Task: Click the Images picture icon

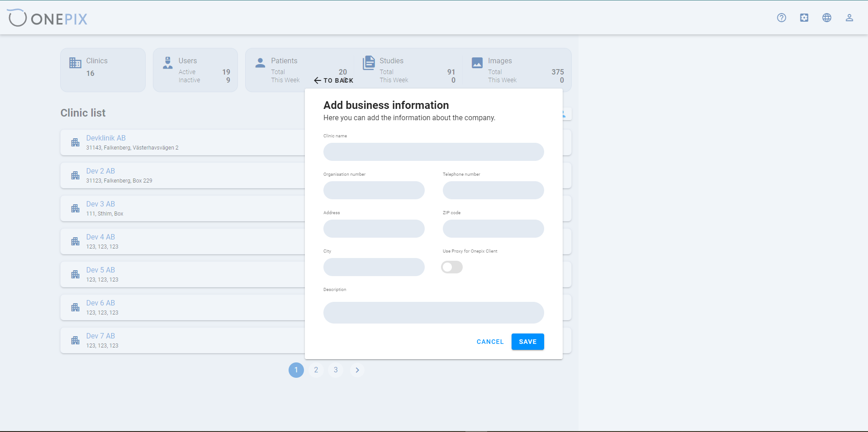Action: click(x=477, y=63)
